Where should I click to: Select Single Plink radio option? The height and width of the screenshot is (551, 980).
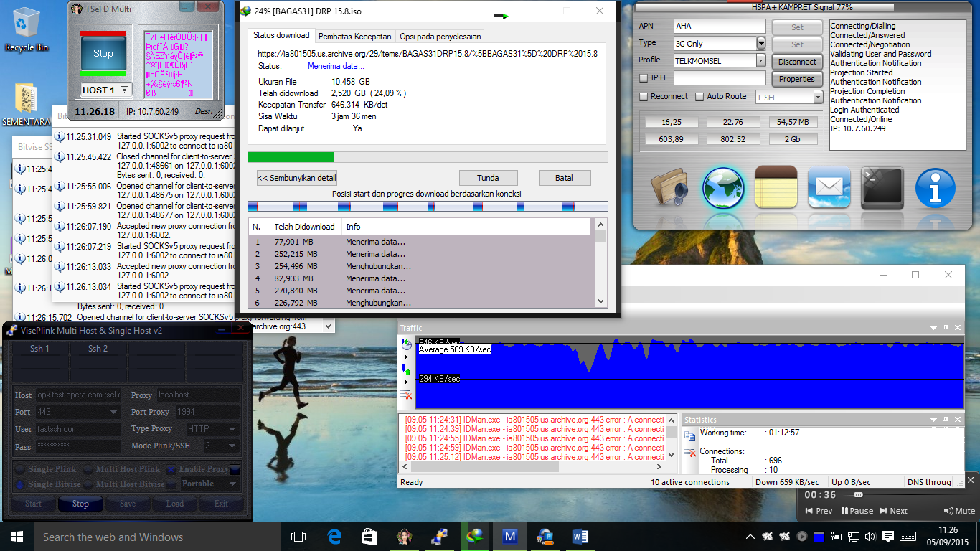tap(20, 469)
